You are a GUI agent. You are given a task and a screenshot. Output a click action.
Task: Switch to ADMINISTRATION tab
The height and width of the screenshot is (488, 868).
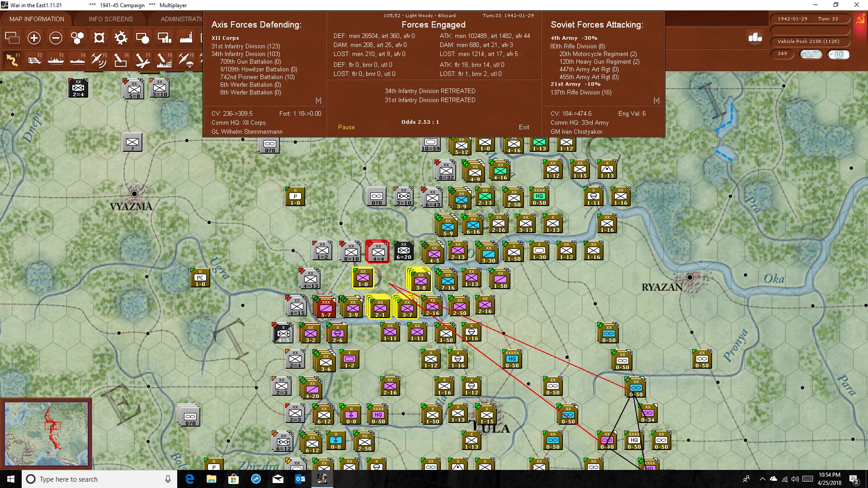(x=181, y=19)
